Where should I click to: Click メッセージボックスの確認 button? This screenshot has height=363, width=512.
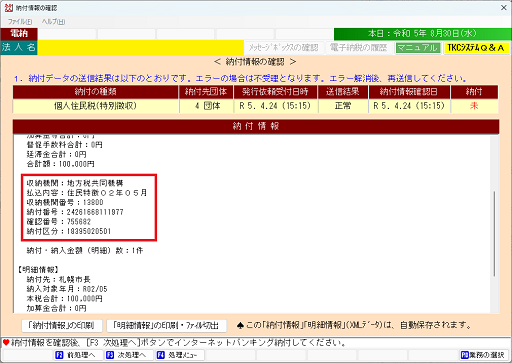284,48
